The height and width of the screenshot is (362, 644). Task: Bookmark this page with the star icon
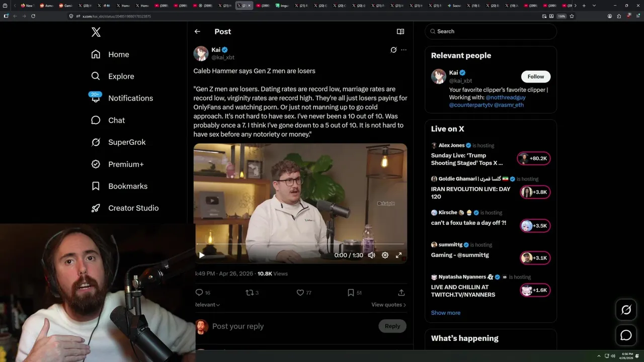[572, 16]
